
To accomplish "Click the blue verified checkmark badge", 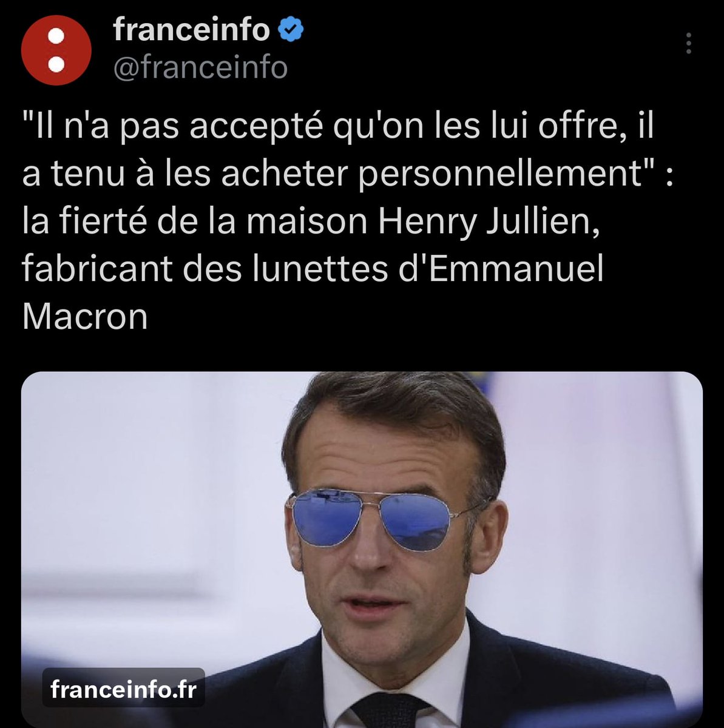I will click(x=291, y=30).
